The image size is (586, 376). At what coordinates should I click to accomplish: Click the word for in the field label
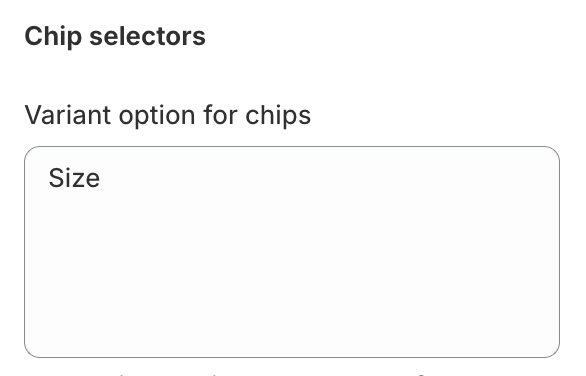pos(220,115)
